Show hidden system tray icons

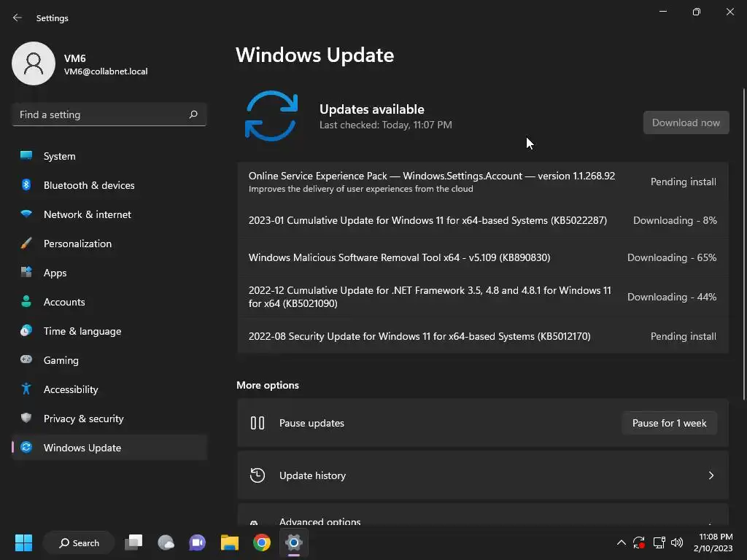(x=622, y=542)
